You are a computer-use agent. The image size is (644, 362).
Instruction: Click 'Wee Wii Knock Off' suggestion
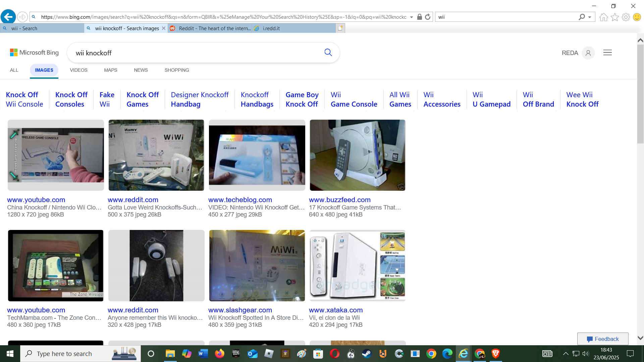coord(582,99)
